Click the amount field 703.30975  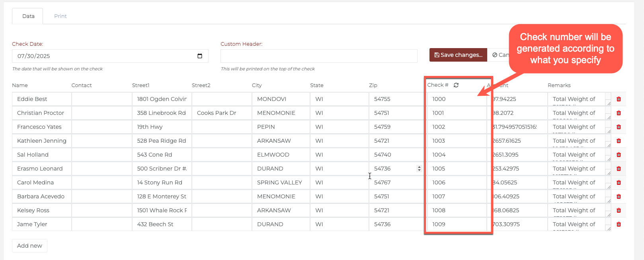tap(517, 224)
